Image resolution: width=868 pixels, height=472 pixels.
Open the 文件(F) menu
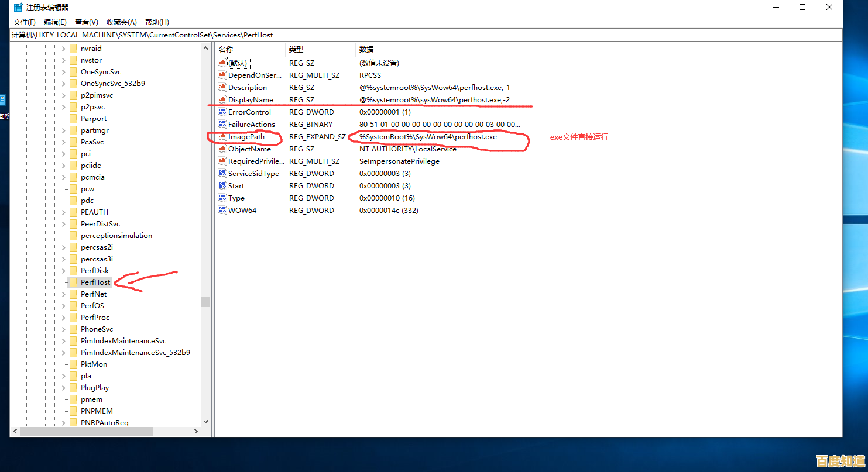point(25,22)
